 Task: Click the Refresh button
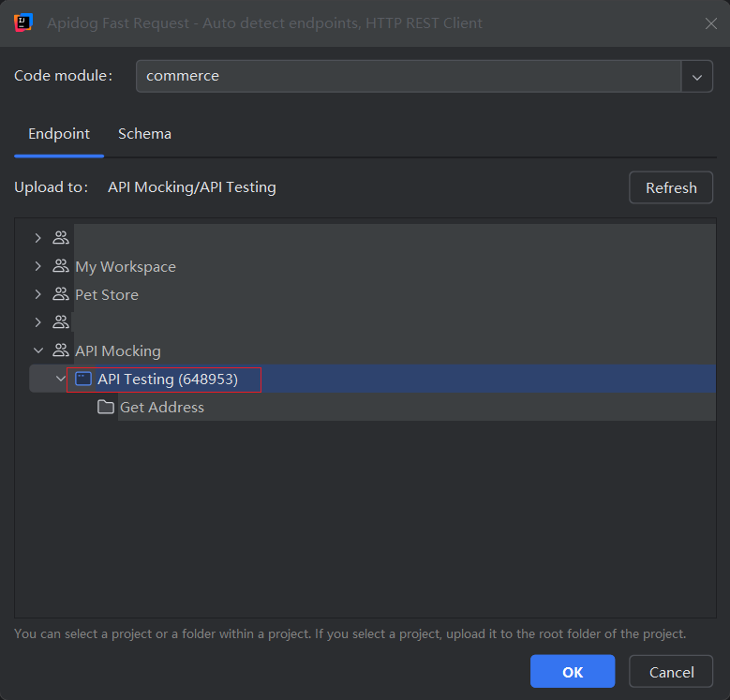pyautogui.click(x=670, y=187)
